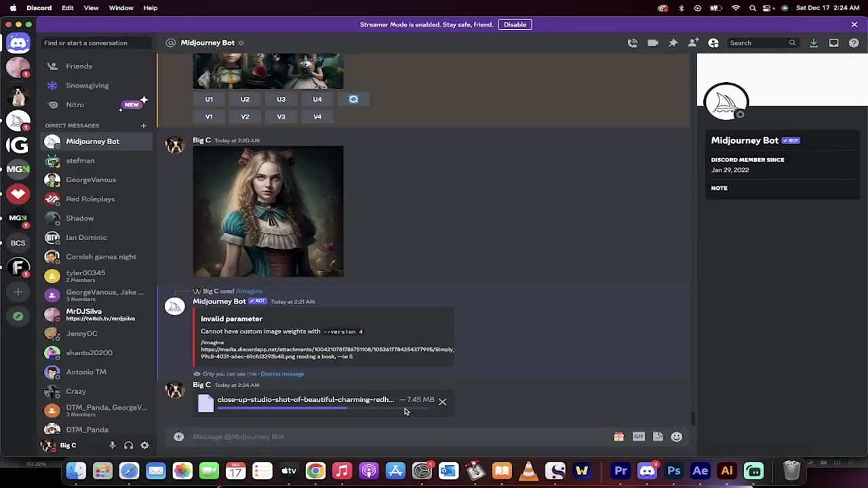Open the Discord inbox icon

point(834,43)
